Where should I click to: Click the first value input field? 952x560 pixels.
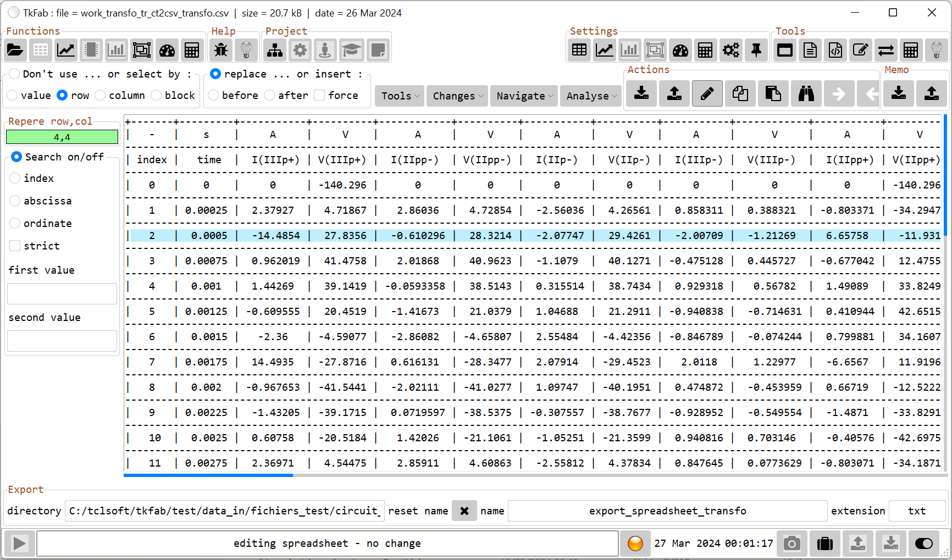tap(62, 293)
